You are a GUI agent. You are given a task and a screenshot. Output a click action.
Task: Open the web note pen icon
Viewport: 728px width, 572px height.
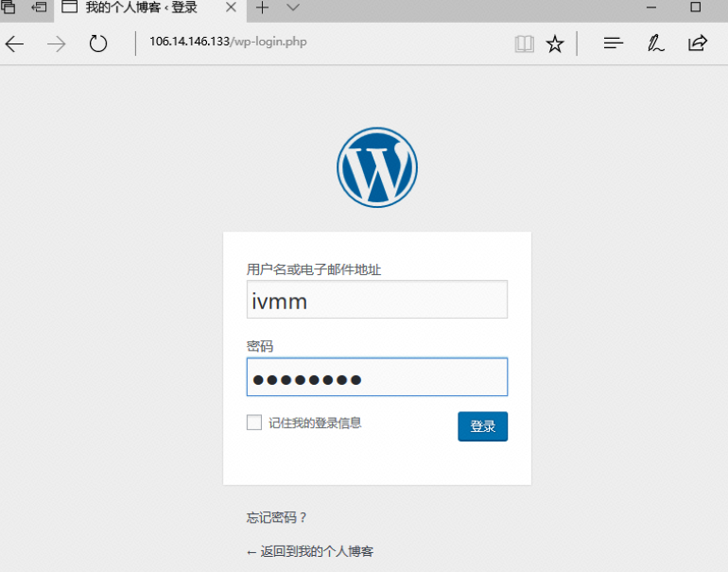[x=655, y=43]
